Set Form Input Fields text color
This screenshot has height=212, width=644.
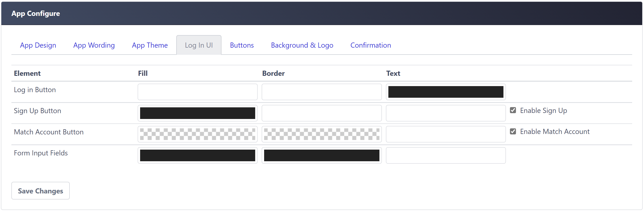click(x=446, y=156)
